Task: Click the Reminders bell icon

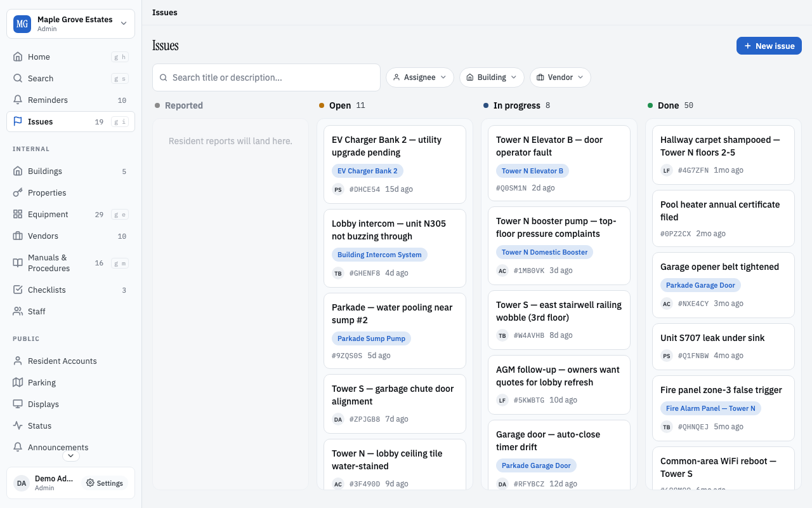Action: click(18, 100)
